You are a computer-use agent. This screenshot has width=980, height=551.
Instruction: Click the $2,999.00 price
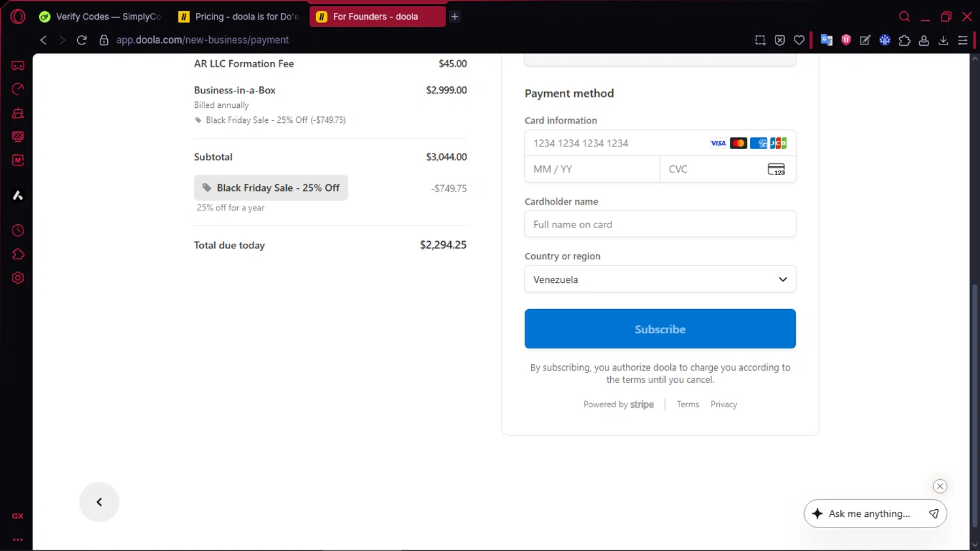(446, 90)
